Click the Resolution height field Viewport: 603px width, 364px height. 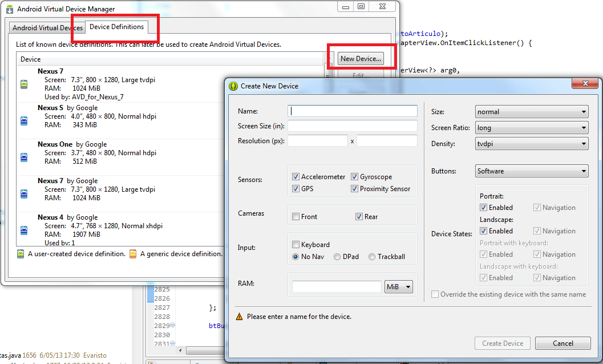[x=387, y=141]
